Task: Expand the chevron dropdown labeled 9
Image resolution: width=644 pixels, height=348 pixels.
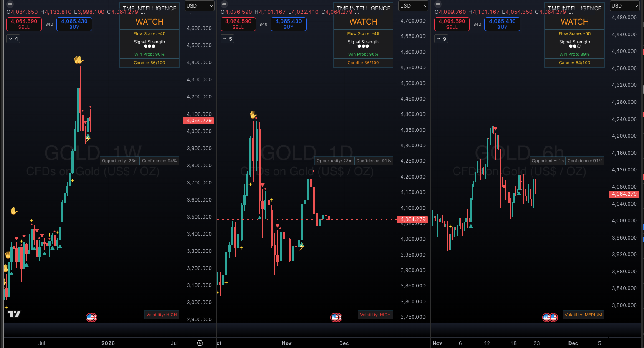Action: coord(441,38)
